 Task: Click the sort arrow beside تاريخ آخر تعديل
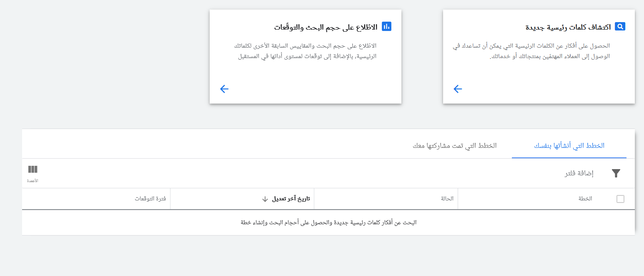(265, 199)
